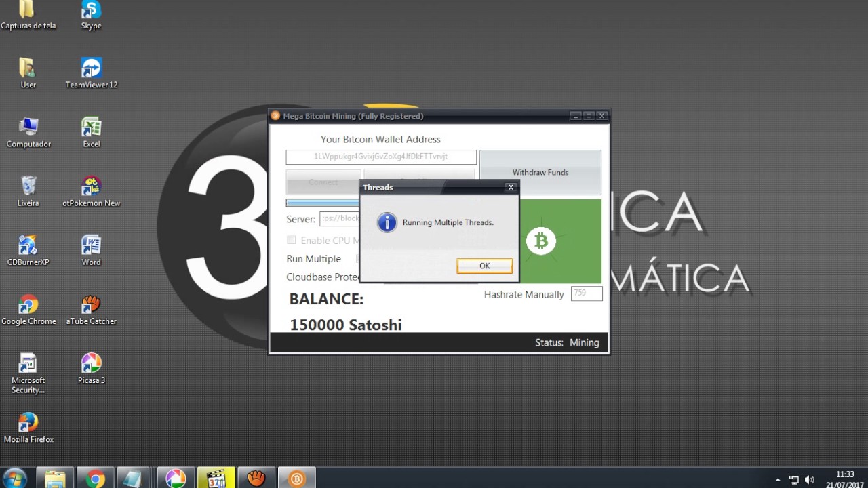Click the 'BALANCE:' label
Image resolution: width=868 pixels, height=488 pixels.
pyautogui.click(x=326, y=299)
